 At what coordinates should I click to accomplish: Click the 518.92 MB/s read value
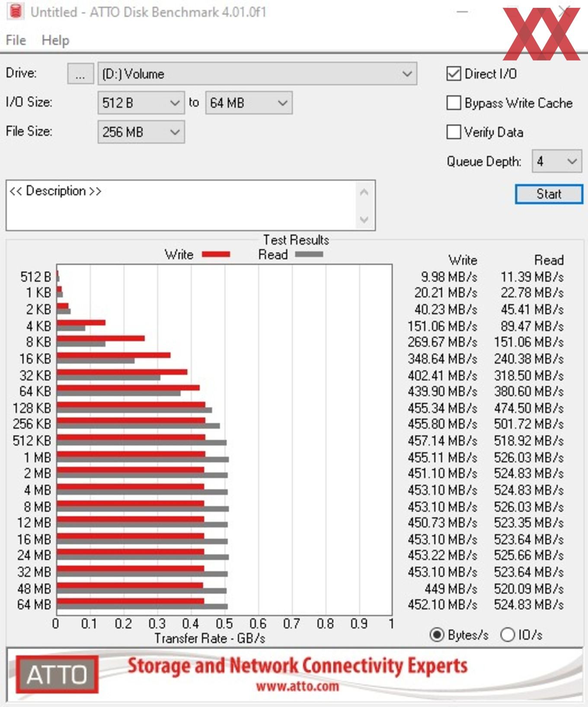tap(529, 441)
